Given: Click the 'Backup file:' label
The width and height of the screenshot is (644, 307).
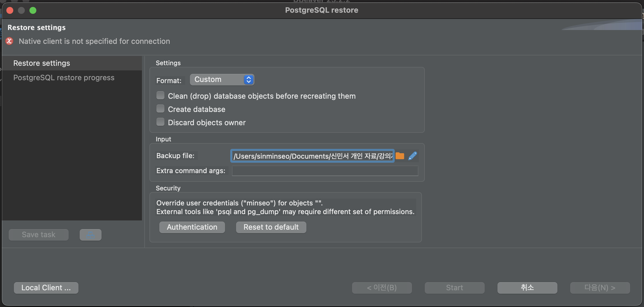Looking at the screenshot, I should (175, 156).
